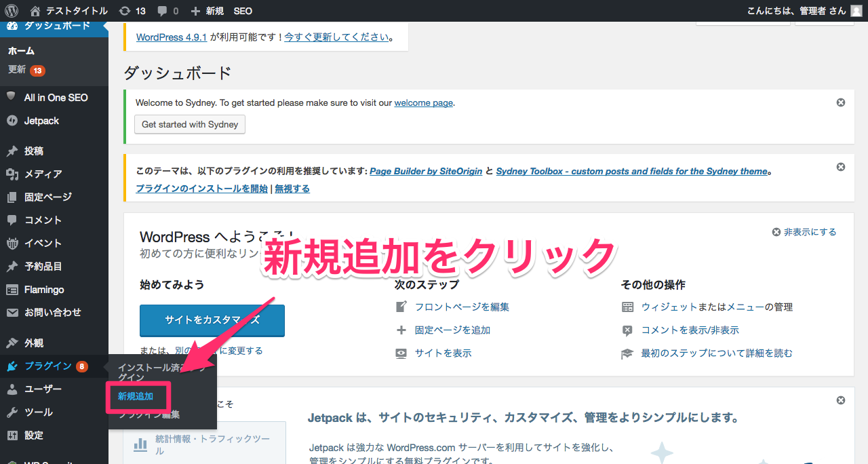Image resolution: width=868 pixels, height=464 pixels.
Task: Open 投稿 posts menu
Action: coord(54,151)
